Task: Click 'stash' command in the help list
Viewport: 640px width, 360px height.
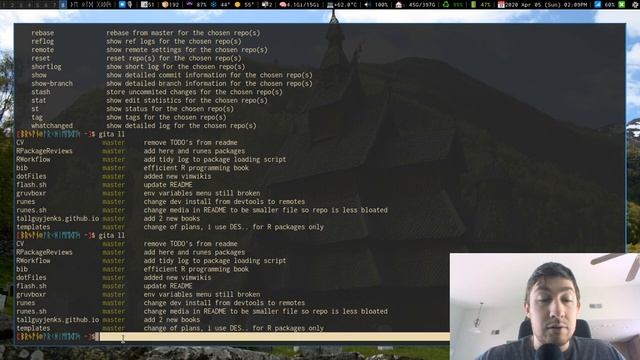Action: [x=40, y=92]
